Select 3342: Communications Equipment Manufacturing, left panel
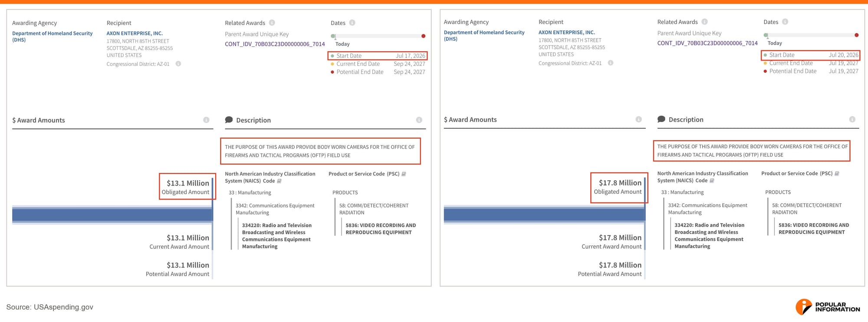868x322 pixels. [275, 209]
